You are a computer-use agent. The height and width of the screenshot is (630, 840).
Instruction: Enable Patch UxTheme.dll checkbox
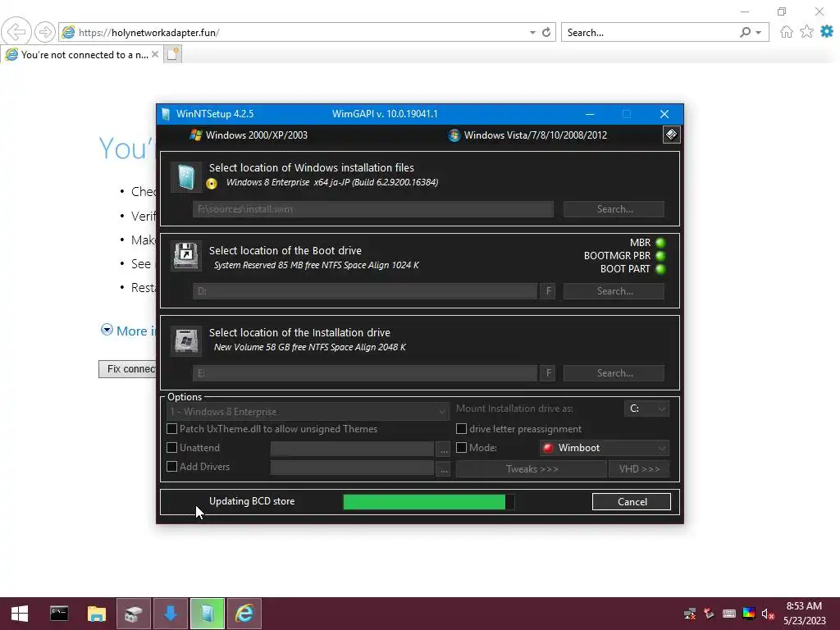pyautogui.click(x=171, y=428)
